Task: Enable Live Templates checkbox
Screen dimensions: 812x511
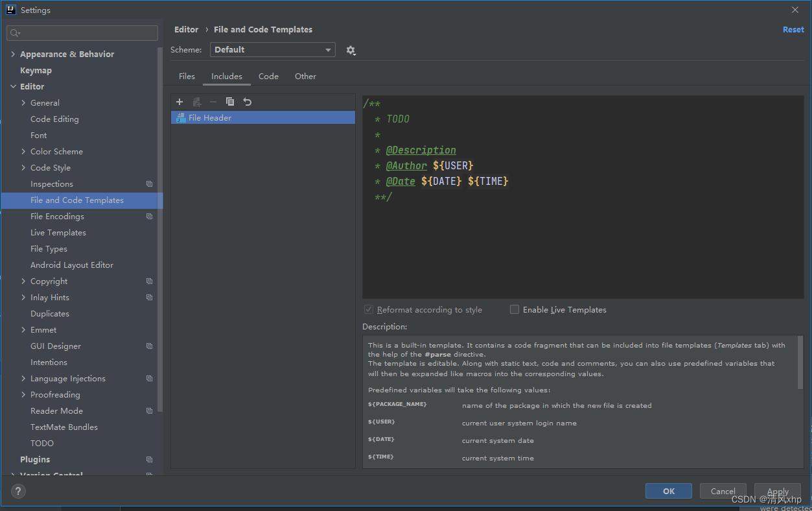Action: tap(515, 310)
